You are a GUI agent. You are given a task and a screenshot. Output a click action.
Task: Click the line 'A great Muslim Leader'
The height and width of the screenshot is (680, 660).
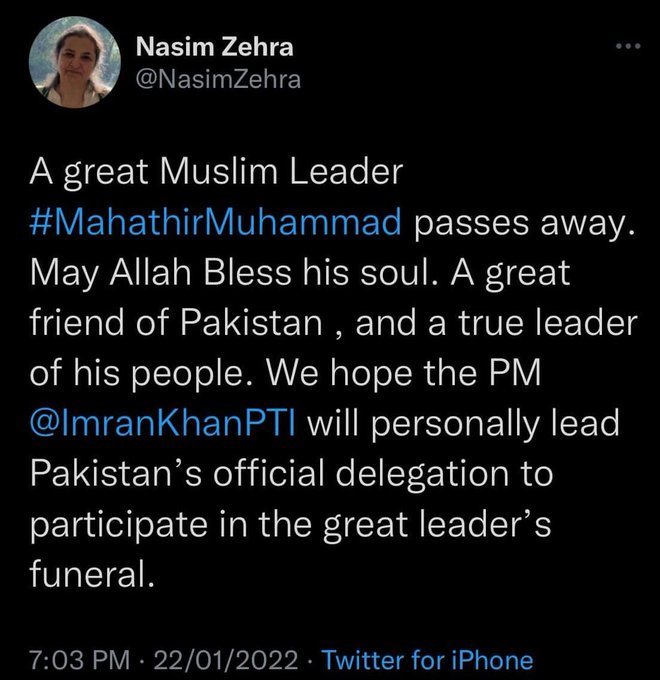click(216, 173)
